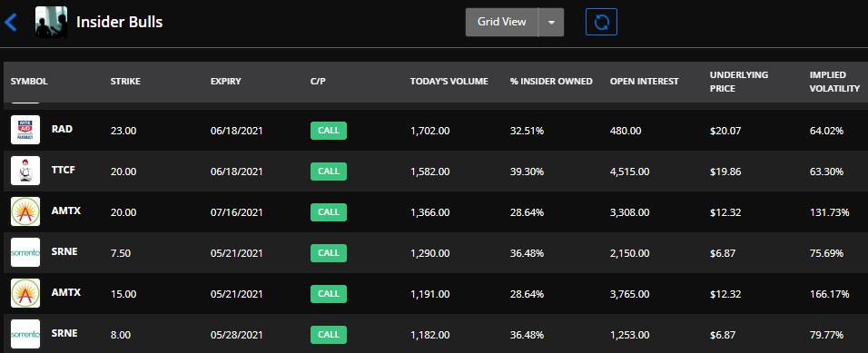Open the Grid View dropdown arrow
This screenshot has width=868, height=353.
(551, 22)
